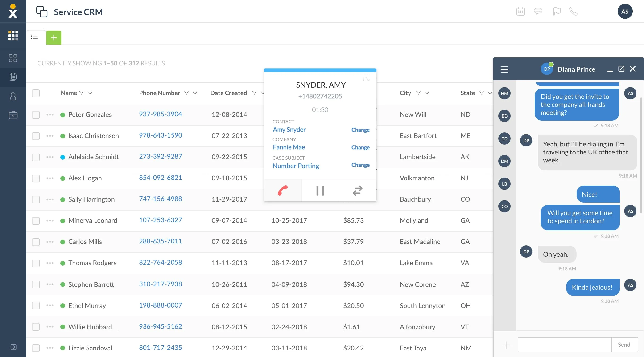Click Change link for Number Porting case
Screen dimensions: 644x357
click(361, 164)
